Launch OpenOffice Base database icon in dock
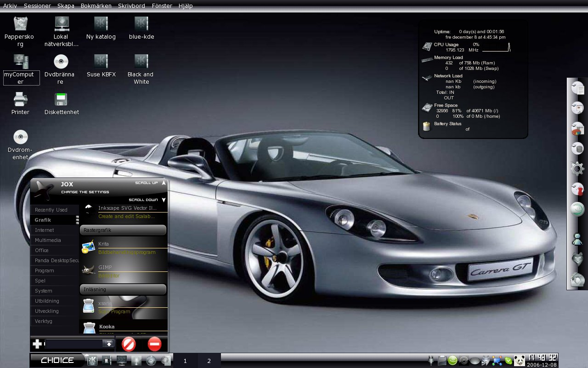This screenshot has width=588, height=368. click(x=577, y=149)
